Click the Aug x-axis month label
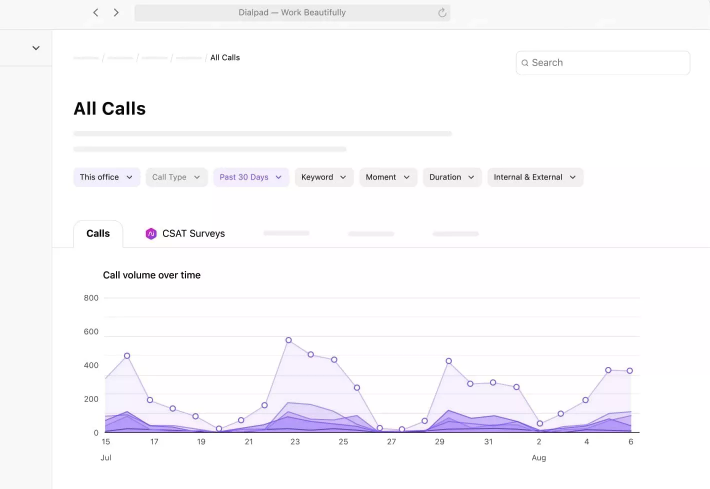This screenshot has height=489, width=710. click(x=539, y=458)
